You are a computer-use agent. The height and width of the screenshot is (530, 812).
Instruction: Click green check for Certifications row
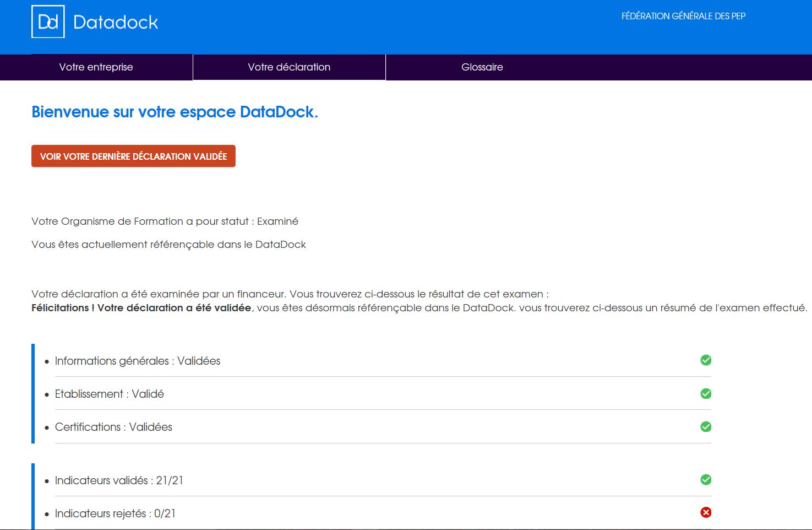pyautogui.click(x=706, y=426)
